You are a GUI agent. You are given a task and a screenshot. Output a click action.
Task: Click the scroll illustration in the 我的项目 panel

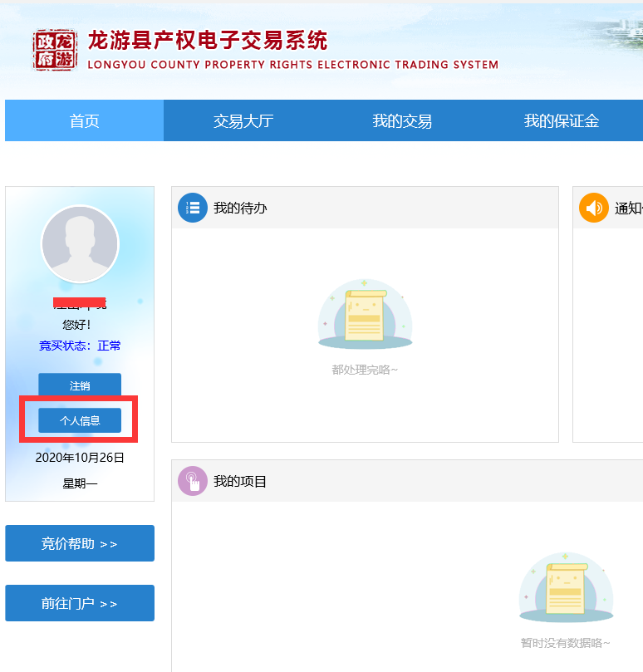coord(566,588)
